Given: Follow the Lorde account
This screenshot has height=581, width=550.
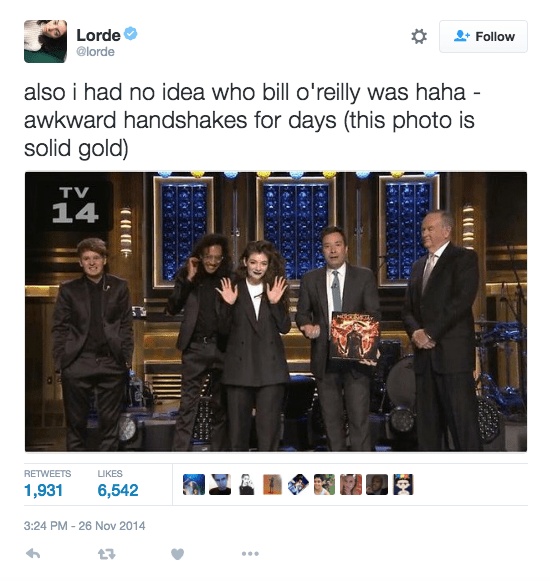Looking at the screenshot, I should click(x=483, y=36).
